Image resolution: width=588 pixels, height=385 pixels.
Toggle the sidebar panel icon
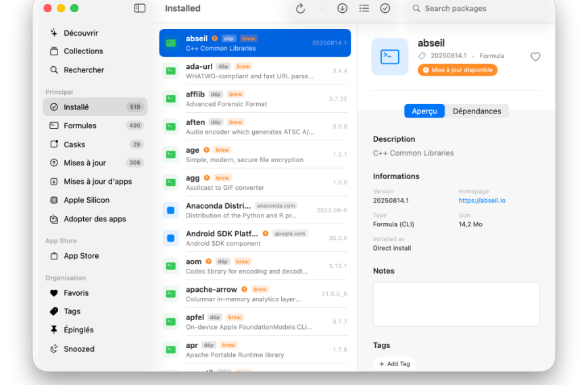(x=139, y=8)
